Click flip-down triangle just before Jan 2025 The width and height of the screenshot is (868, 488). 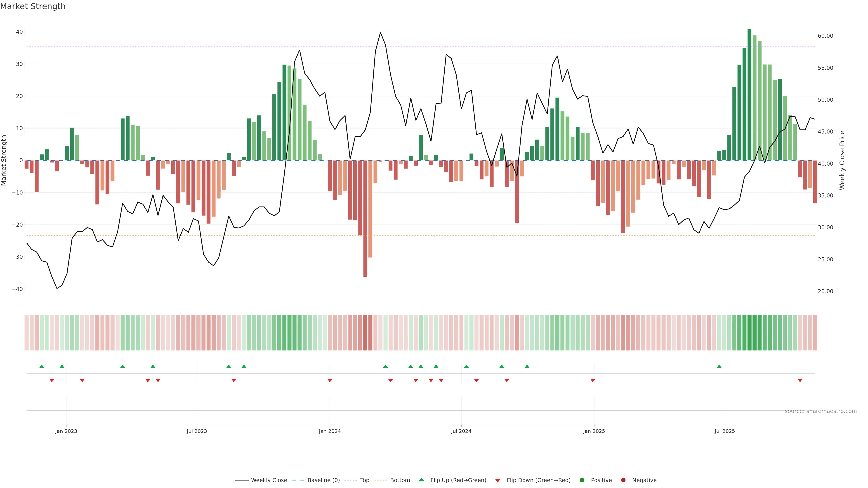[593, 380]
